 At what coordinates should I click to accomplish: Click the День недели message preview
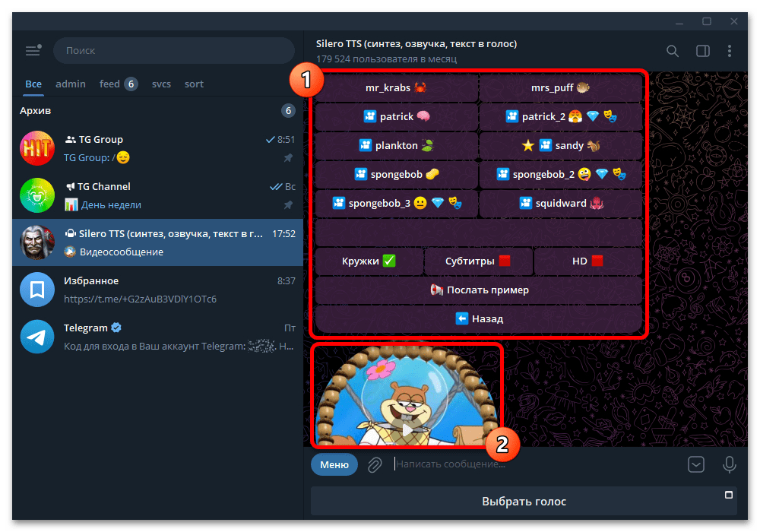tap(111, 204)
